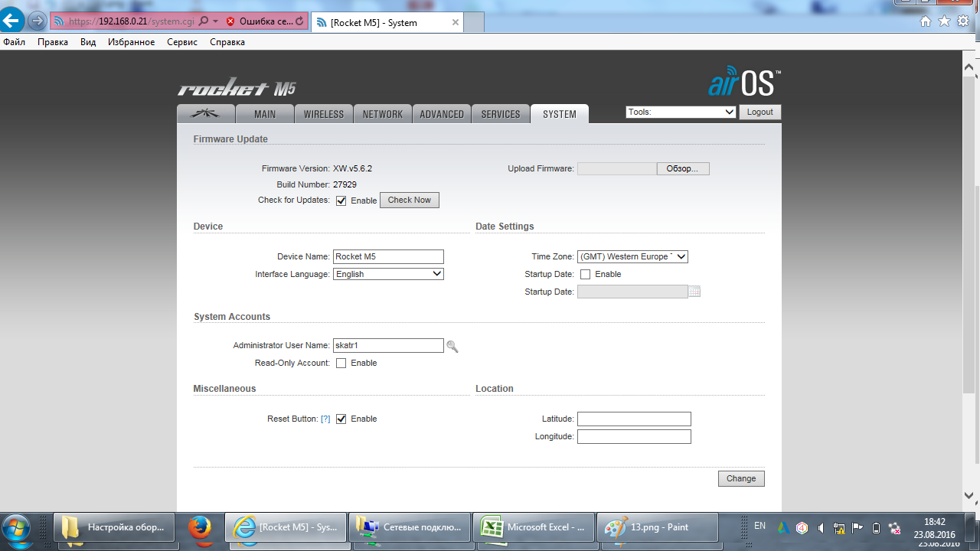The width and height of the screenshot is (980, 551).
Task: Click the page scrollbar up arrow
Action: (x=969, y=67)
